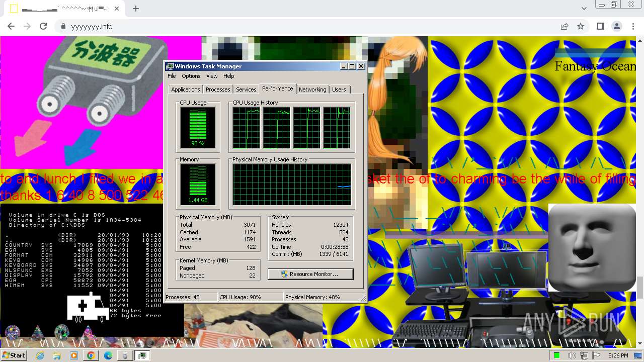Screen dimensions: 644x362
Task: Click the Memory 1.44 GB gauge
Action: point(198,185)
